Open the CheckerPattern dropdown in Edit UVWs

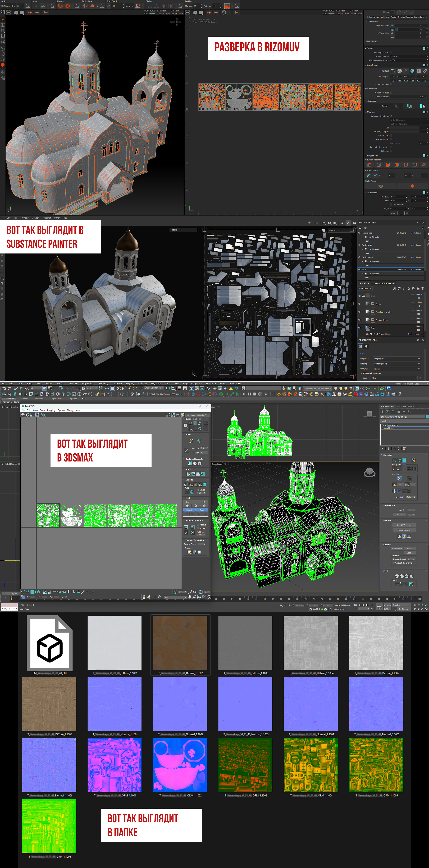(x=197, y=415)
